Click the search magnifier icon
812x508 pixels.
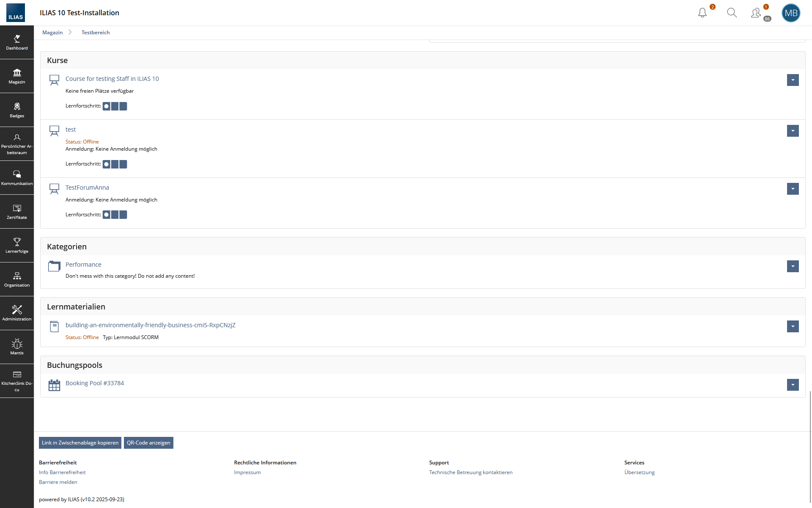coord(732,13)
